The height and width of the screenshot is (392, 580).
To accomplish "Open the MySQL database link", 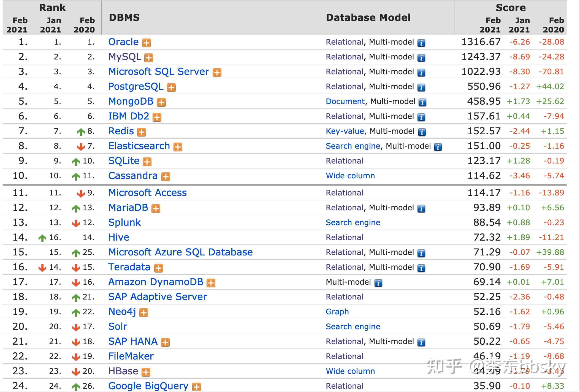I will (125, 57).
